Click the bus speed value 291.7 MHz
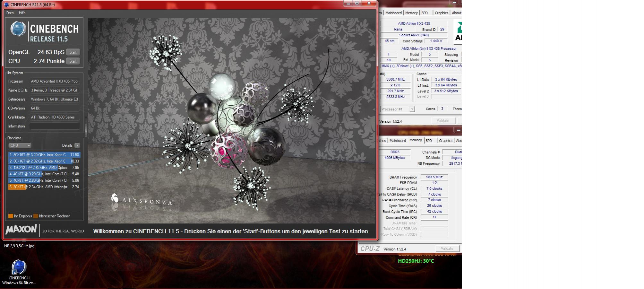 click(395, 91)
